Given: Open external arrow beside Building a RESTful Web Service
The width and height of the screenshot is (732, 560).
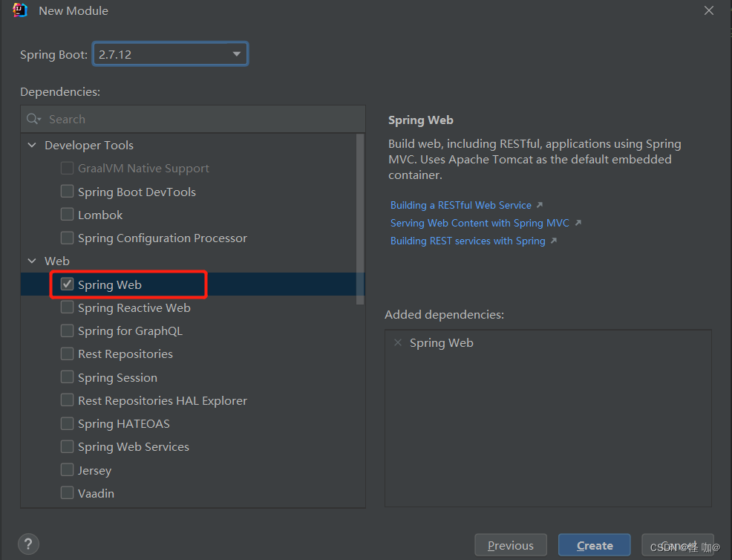Looking at the screenshot, I should pyautogui.click(x=540, y=205).
